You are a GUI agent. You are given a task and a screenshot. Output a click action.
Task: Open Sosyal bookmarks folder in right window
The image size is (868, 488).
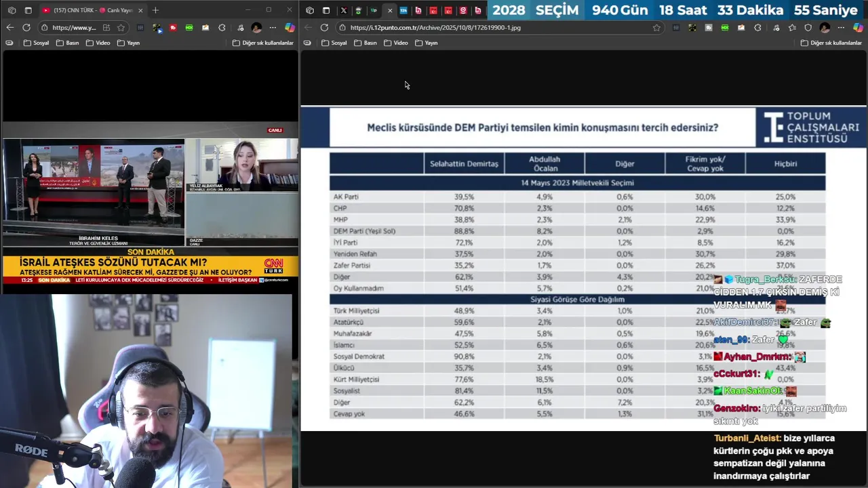334,43
